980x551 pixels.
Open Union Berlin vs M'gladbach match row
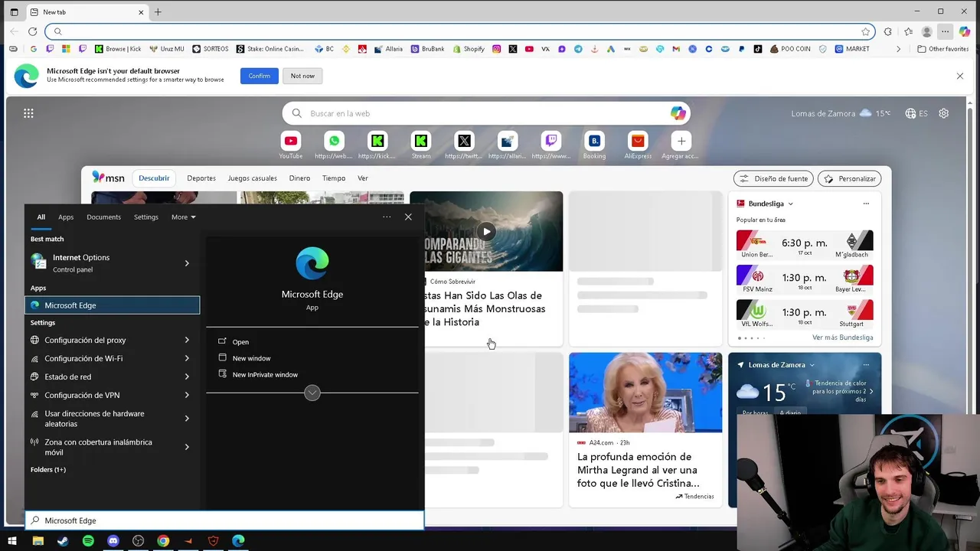tap(805, 243)
